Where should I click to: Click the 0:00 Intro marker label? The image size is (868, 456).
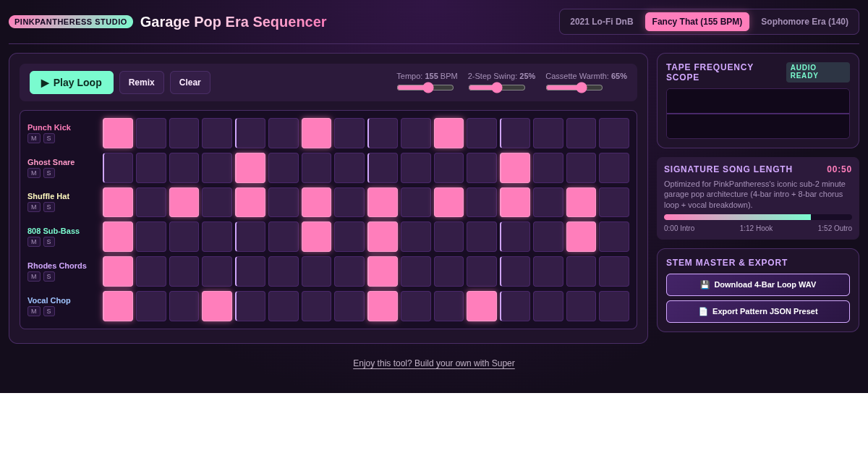click(679, 228)
